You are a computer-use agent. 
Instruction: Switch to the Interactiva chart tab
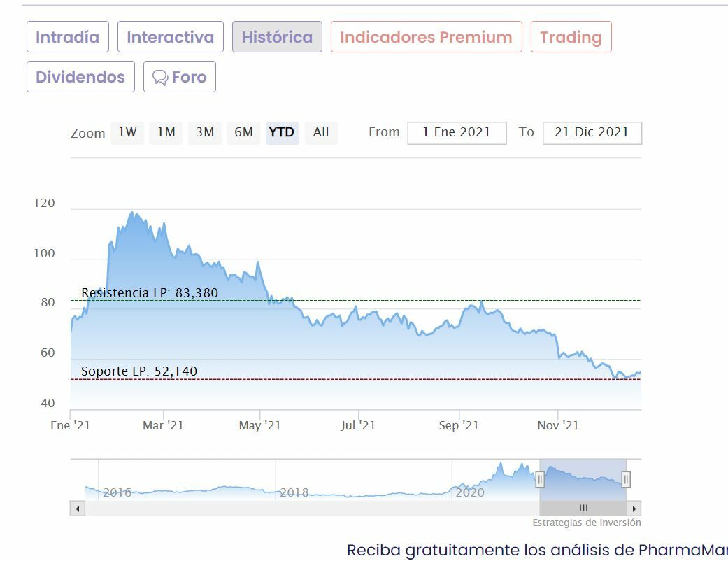point(171,37)
